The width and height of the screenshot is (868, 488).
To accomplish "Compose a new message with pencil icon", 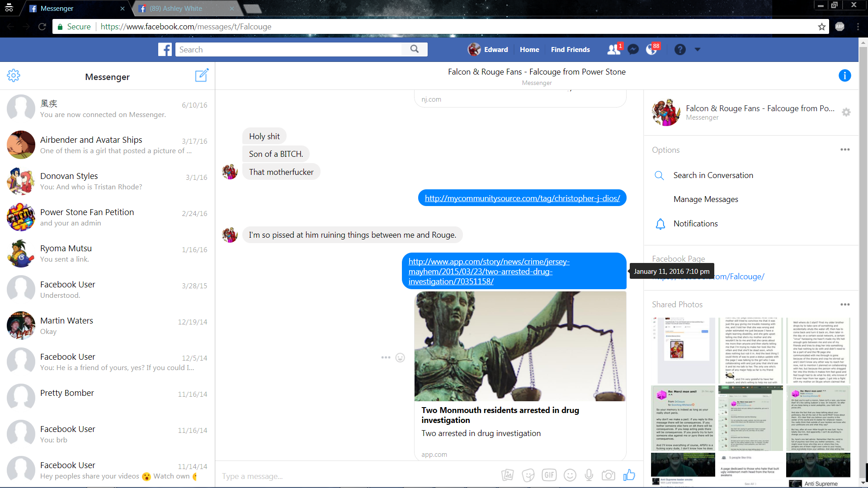I will (202, 75).
